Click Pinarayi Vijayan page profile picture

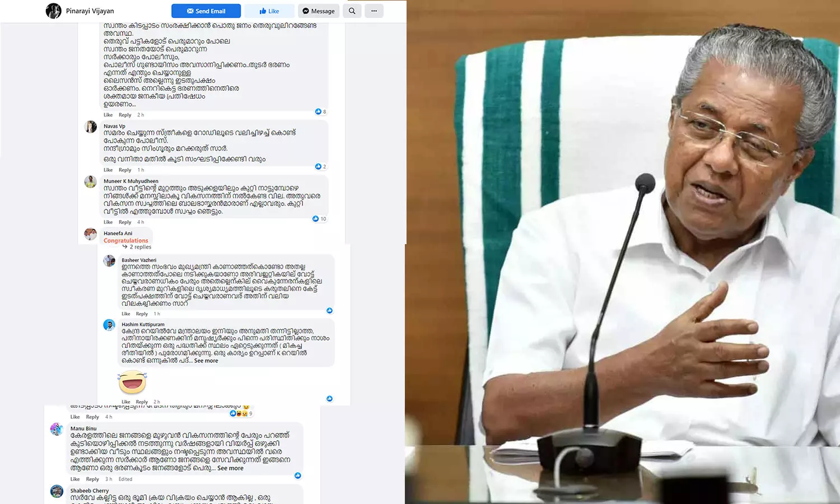[53, 11]
